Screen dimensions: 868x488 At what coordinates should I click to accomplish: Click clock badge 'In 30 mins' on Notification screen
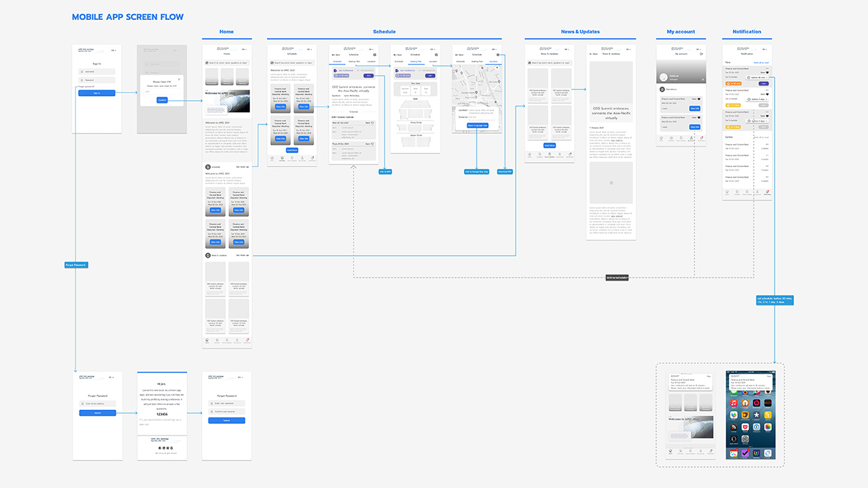(x=733, y=83)
